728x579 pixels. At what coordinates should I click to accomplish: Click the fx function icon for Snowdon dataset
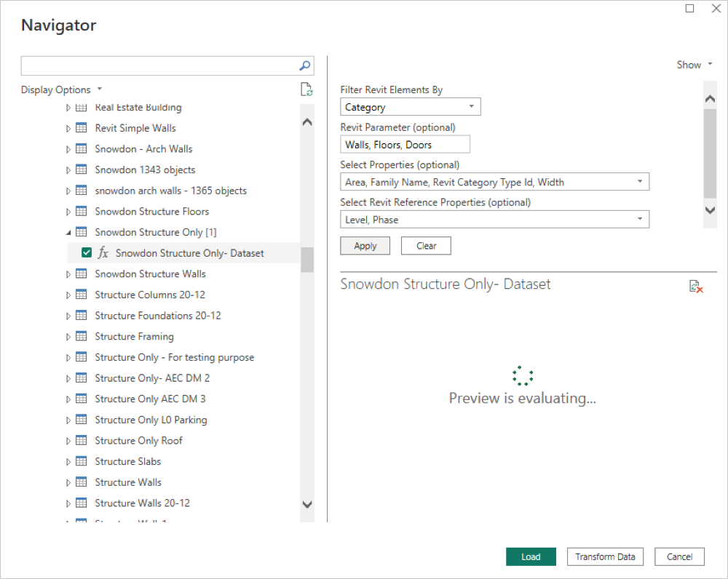click(103, 253)
